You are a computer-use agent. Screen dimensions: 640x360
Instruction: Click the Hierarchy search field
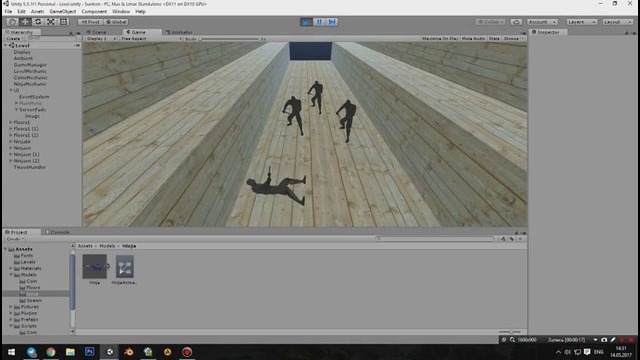click(x=51, y=38)
